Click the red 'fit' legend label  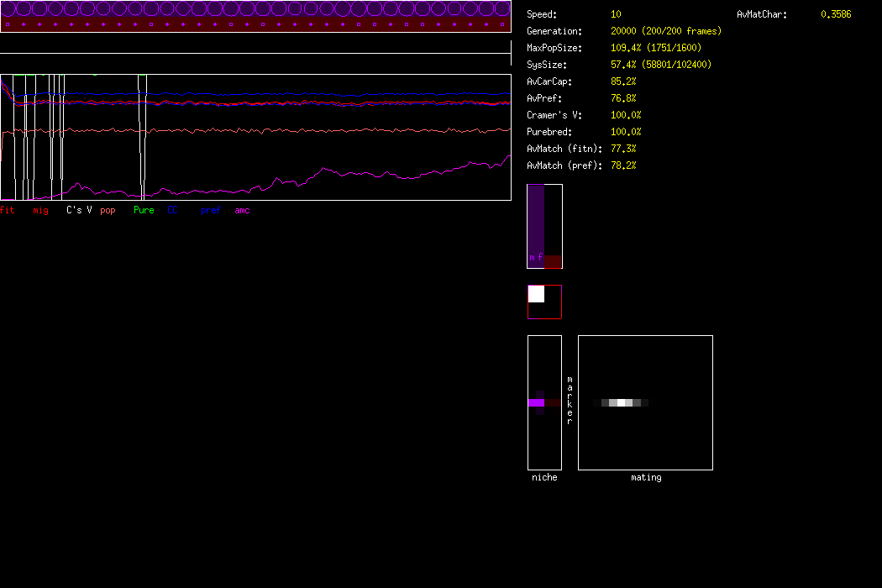[8, 210]
